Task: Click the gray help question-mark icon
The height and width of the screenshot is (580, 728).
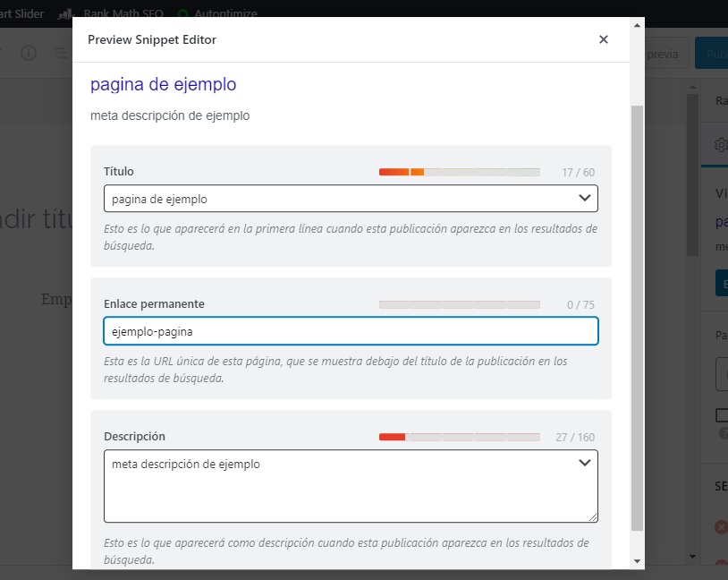Action: [x=724, y=433]
